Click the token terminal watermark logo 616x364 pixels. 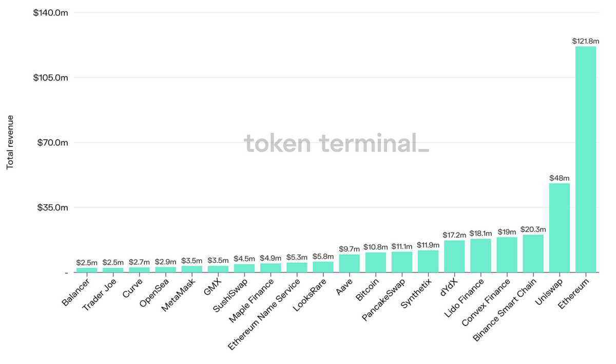336,143
